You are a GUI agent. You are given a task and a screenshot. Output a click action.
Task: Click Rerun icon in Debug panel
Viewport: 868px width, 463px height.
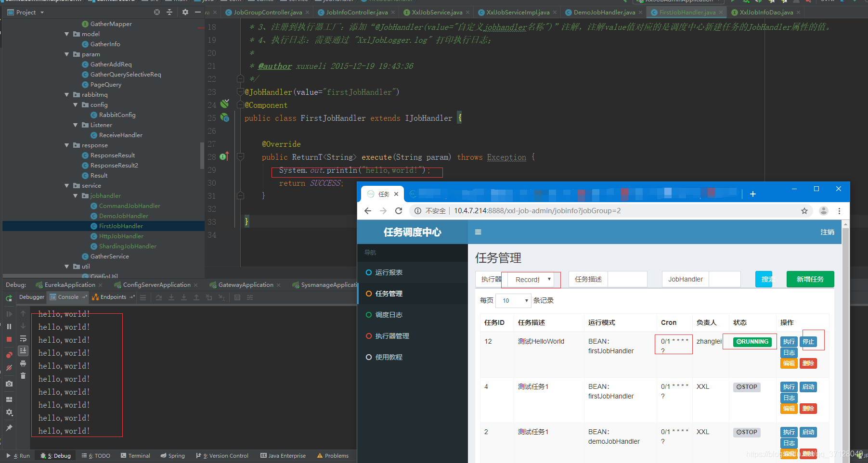click(x=9, y=298)
